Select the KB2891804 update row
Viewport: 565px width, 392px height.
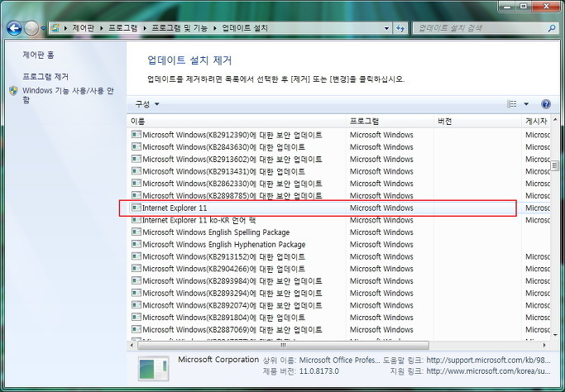point(338,318)
